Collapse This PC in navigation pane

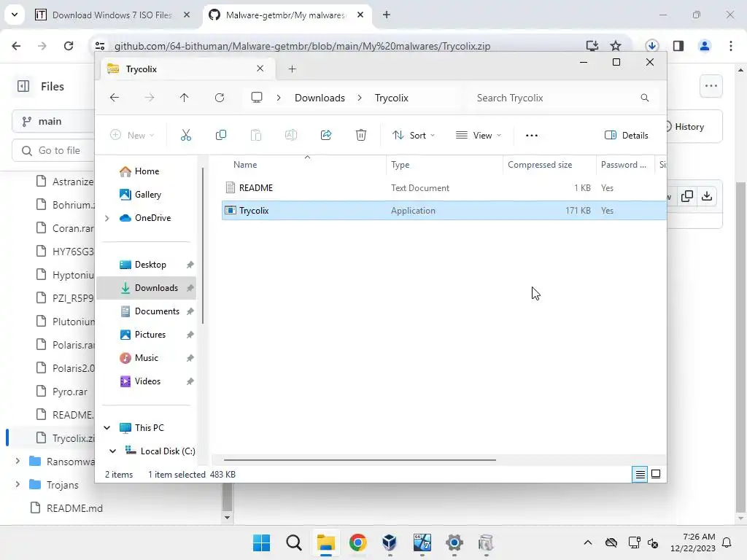point(107,427)
